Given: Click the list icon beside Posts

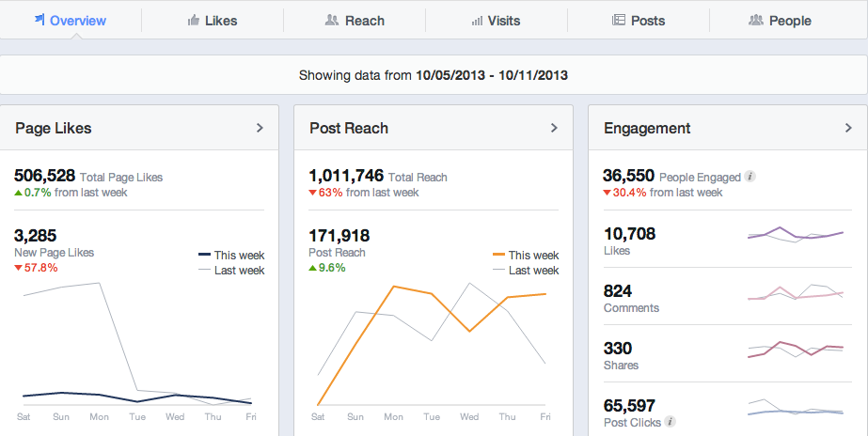Looking at the screenshot, I should [619, 21].
